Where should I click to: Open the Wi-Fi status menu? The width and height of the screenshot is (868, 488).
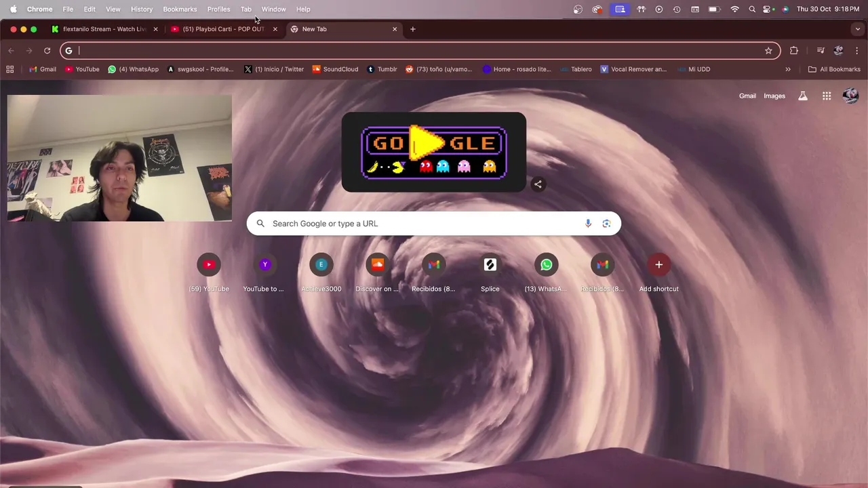(x=734, y=9)
